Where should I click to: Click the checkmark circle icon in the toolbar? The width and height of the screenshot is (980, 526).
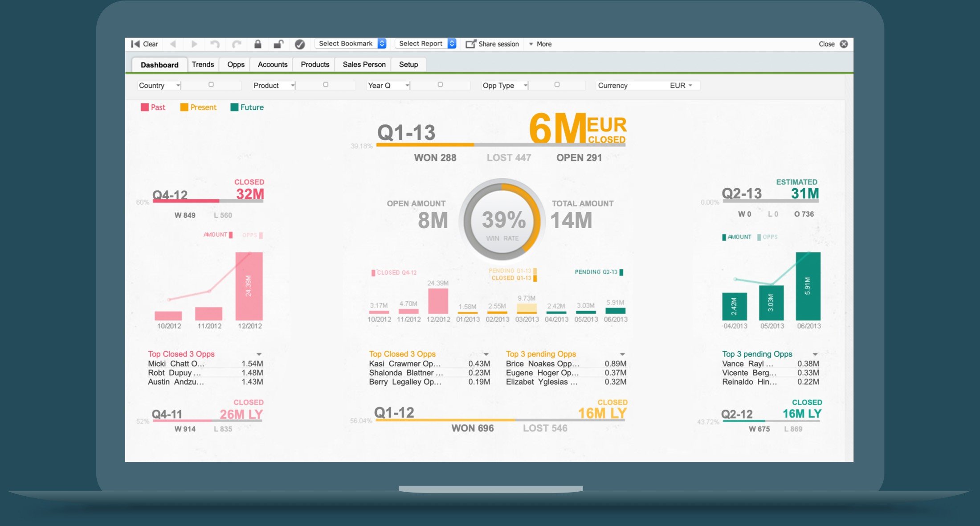[299, 44]
